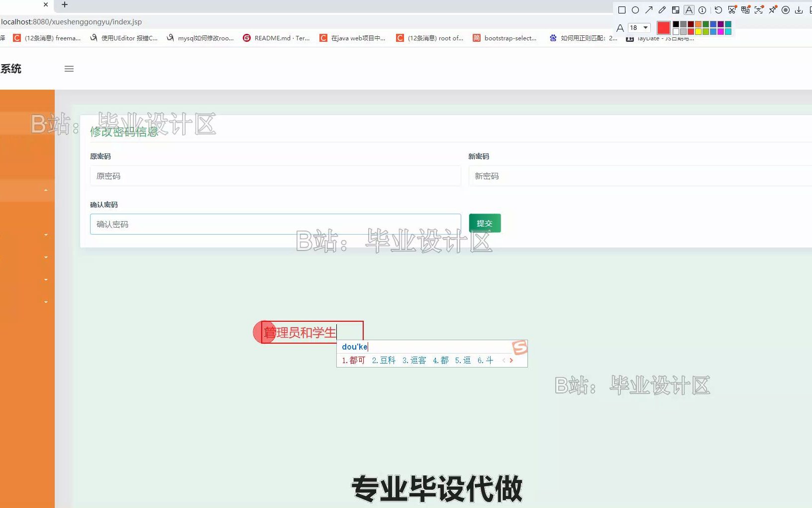Click the translate screenshot icon
This screenshot has width=812, height=508.
745,10
